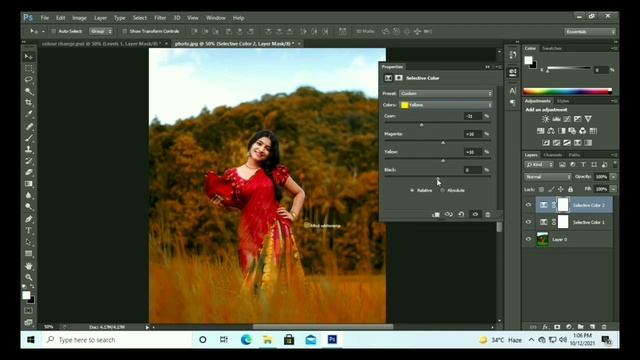The image size is (640, 360).
Task: Select the Zoom tool in toolbox
Action: [29, 278]
